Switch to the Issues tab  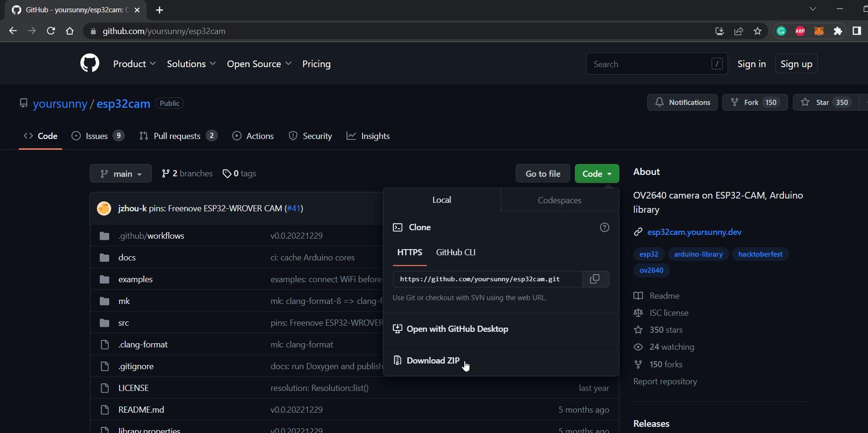97,136
